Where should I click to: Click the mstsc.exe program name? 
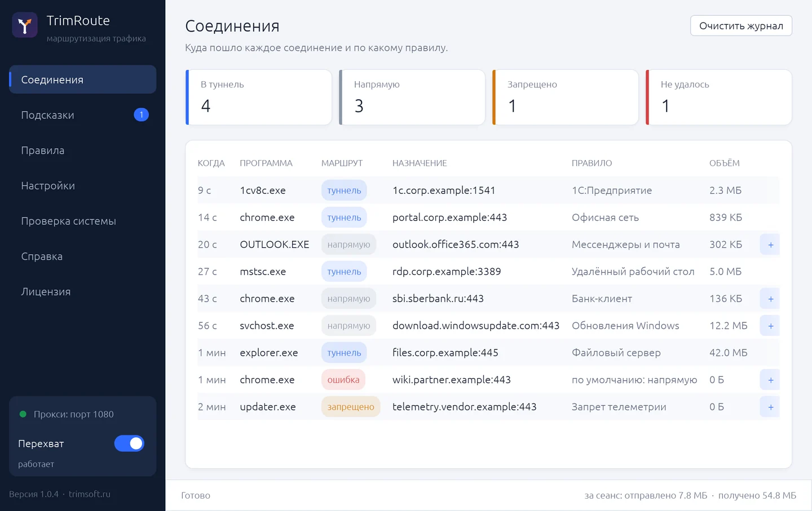(x=263, y=272)
